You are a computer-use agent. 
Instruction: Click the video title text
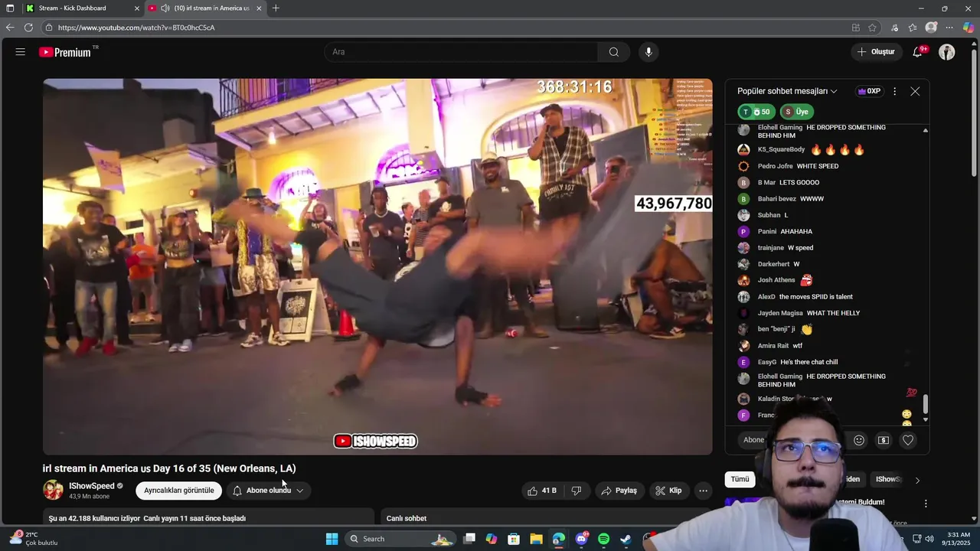[169, 468]
